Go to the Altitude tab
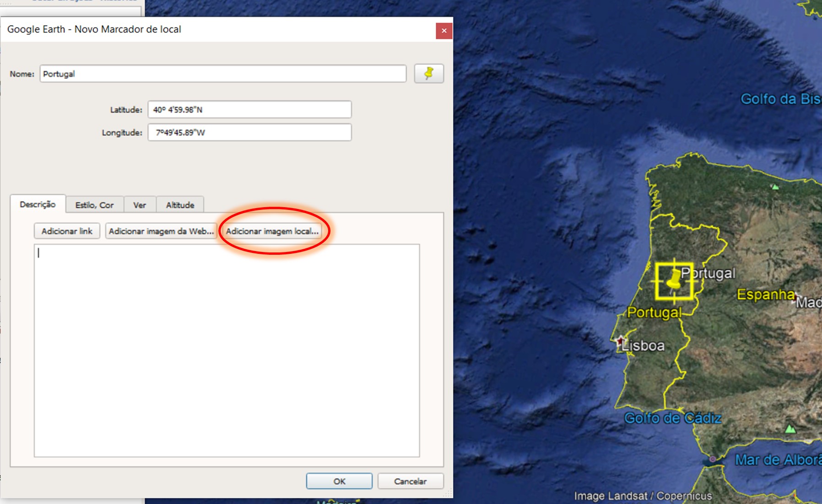This screenshot has height=504, width=822. click(180, 205)
